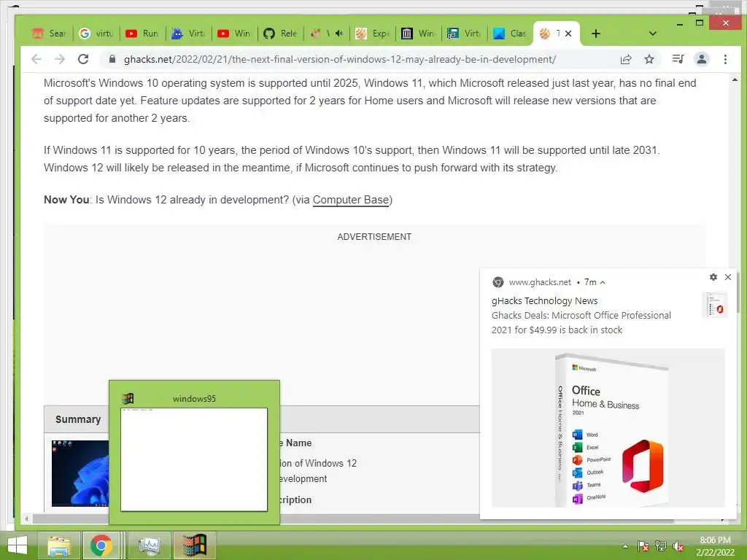Click the browser forward arrow
This screenshot has width=747, height=560.
[x=60, y=59]
